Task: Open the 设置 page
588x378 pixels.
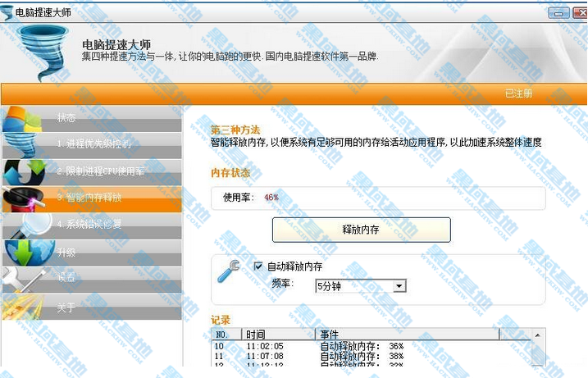Action: (x=92, y=280)
